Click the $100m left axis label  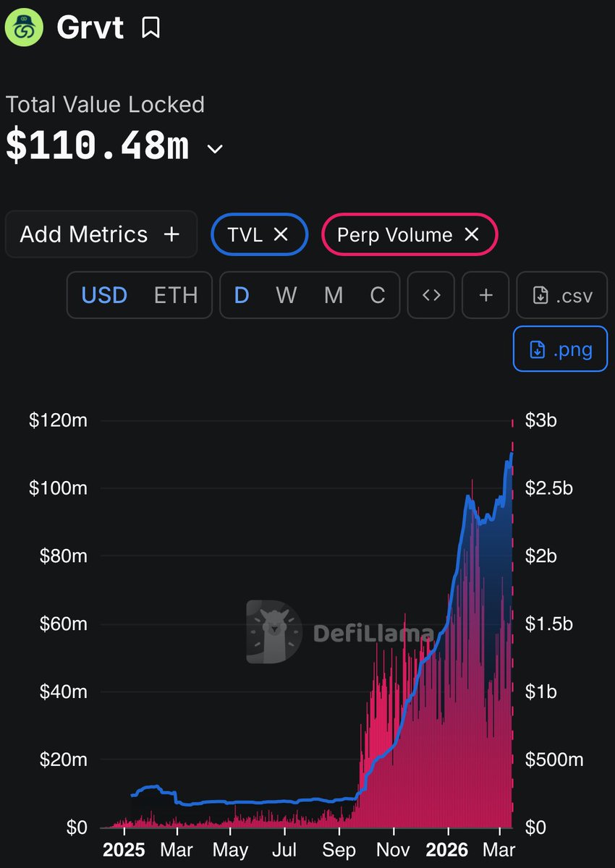58,488
